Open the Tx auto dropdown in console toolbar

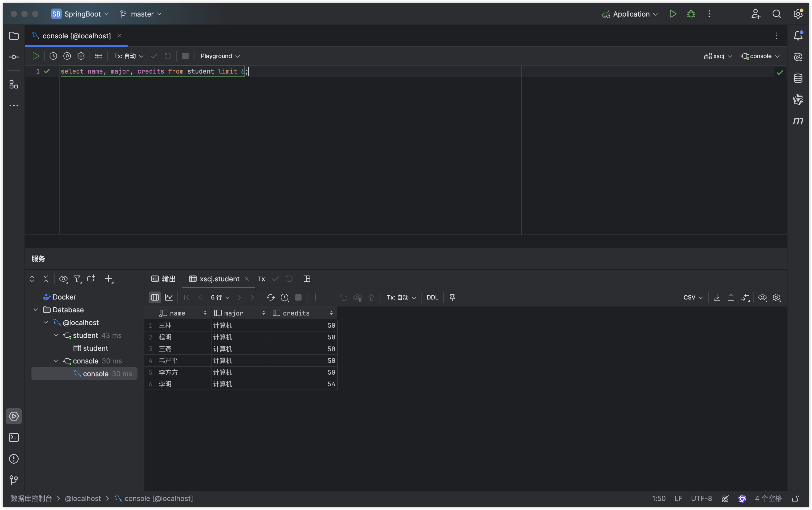[128, 56]
